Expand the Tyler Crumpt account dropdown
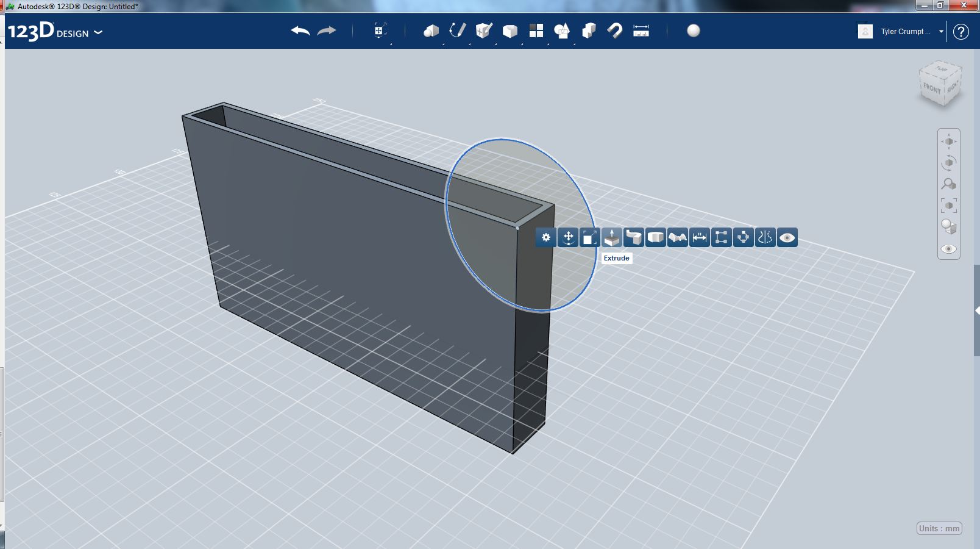Image resolution: width=980 pixels, height=549 pixels. (x=941, y=31)
